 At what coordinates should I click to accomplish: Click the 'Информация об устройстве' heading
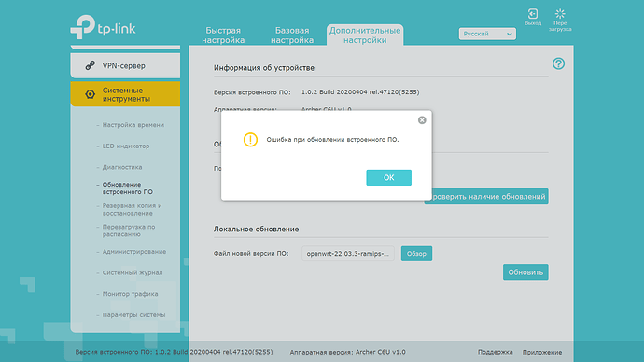264,68
